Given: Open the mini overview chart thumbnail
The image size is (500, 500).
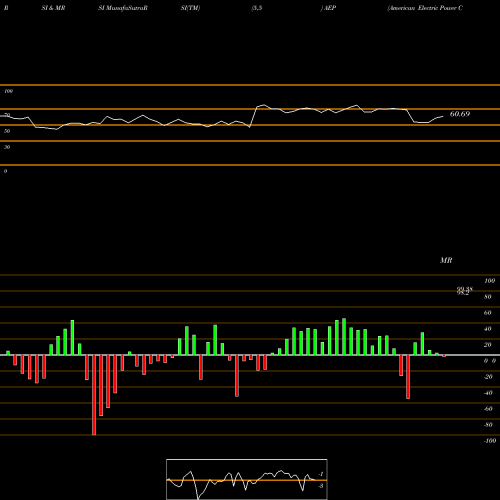Looking at the screenshot, I should pos(247,479).
